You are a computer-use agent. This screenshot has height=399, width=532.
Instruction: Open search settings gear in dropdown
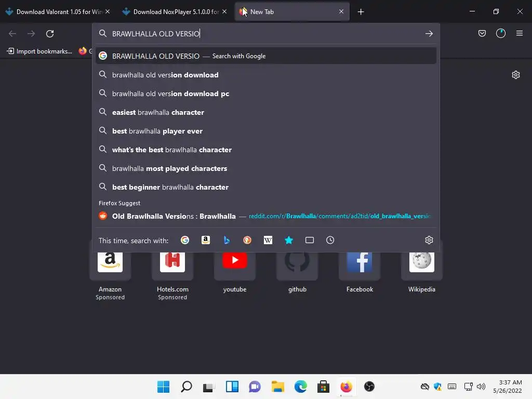tap(429, 240)
